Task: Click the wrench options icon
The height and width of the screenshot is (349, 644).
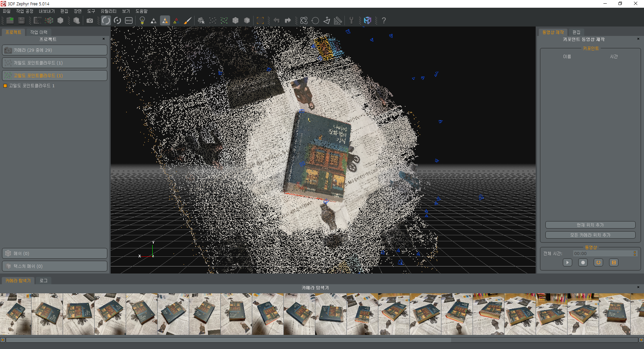Action: coord(352,20)
